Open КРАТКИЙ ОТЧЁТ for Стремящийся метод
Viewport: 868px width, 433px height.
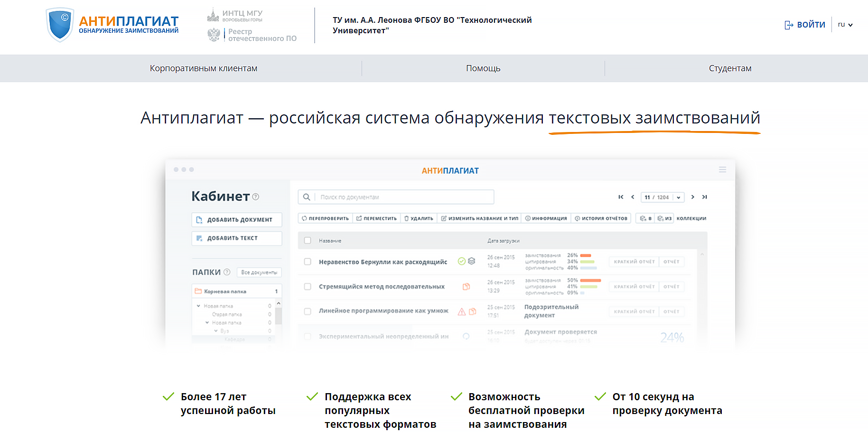pos(634,287)
